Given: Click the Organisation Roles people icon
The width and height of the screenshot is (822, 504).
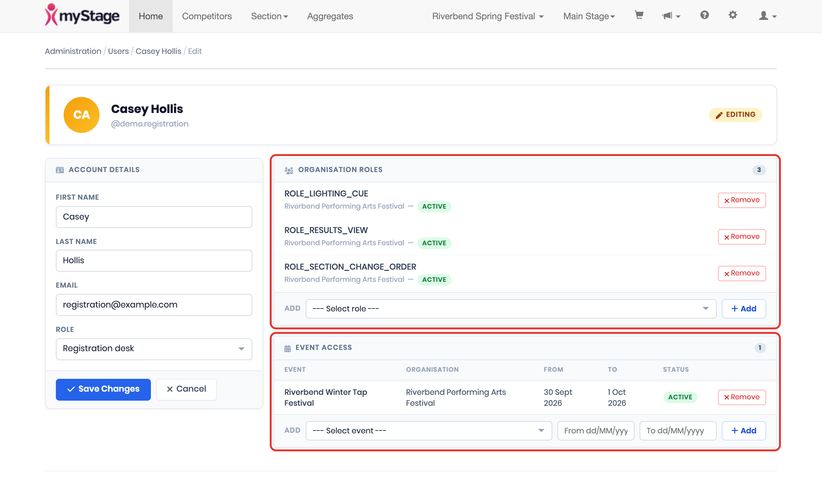Looking at the screenshot, I should point(289,170).
